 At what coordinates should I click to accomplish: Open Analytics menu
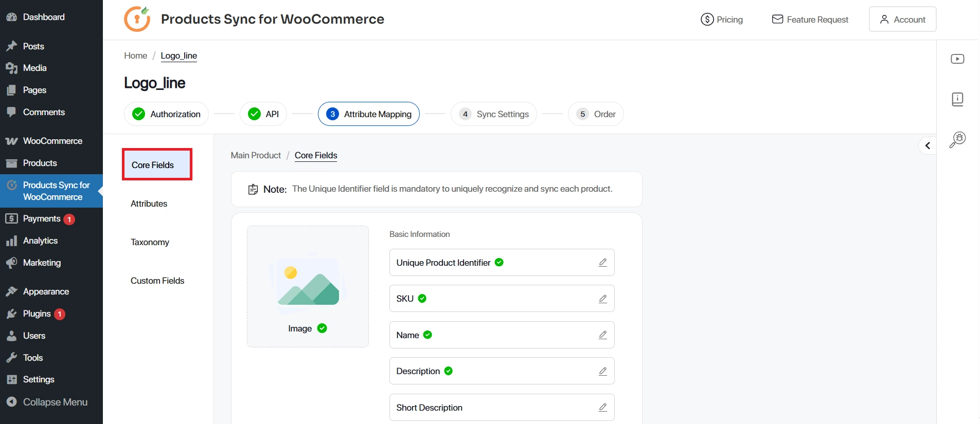click(51, 241)
